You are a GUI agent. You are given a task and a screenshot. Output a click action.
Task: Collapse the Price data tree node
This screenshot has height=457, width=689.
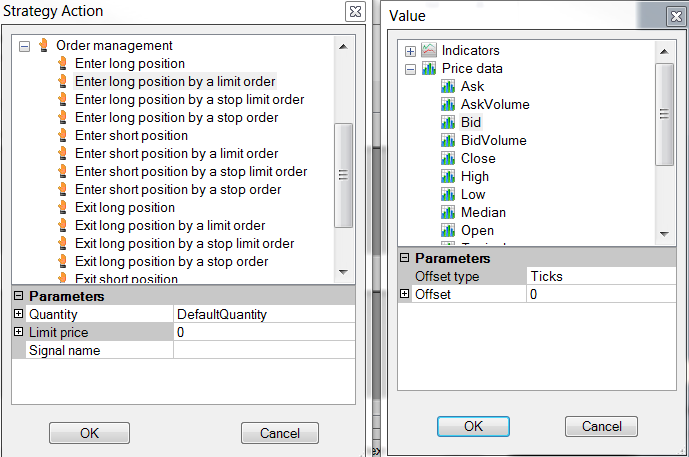click(x=410, y=69)
